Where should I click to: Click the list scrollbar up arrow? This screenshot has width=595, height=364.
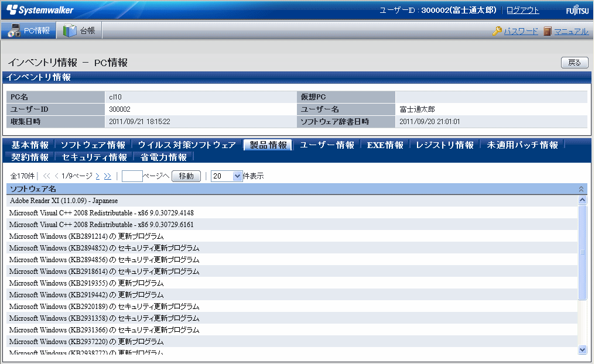tap(582, 200)
